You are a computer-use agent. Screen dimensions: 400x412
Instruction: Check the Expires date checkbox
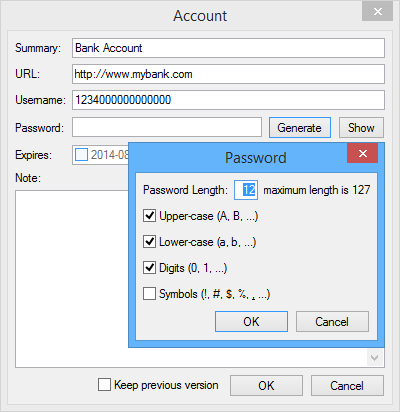point(81,155)
